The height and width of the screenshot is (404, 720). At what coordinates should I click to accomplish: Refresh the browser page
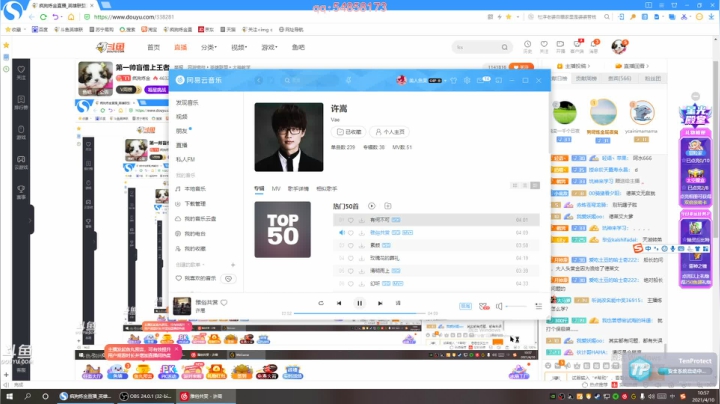tap(43, 17)
